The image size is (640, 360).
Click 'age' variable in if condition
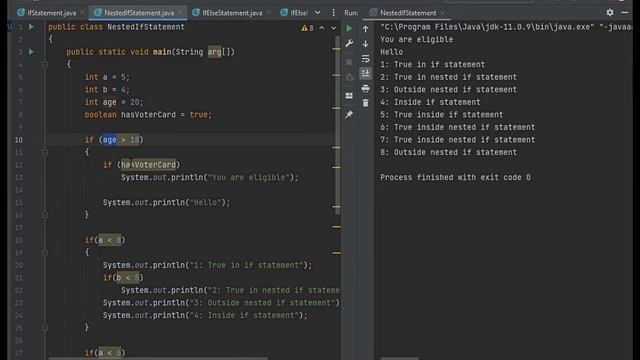[x=109, y=140]
